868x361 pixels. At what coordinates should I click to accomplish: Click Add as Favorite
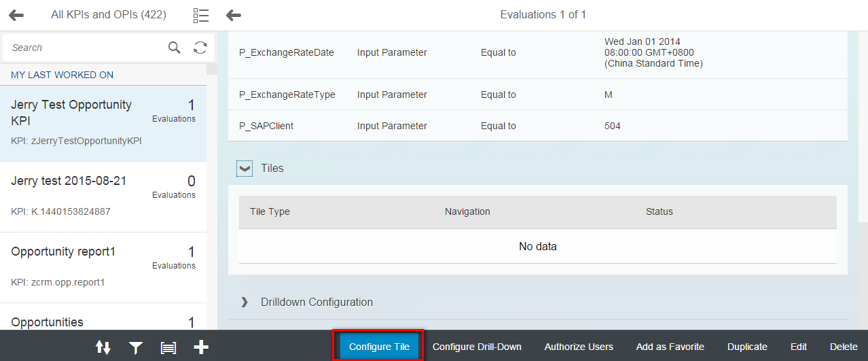[670, 347]
